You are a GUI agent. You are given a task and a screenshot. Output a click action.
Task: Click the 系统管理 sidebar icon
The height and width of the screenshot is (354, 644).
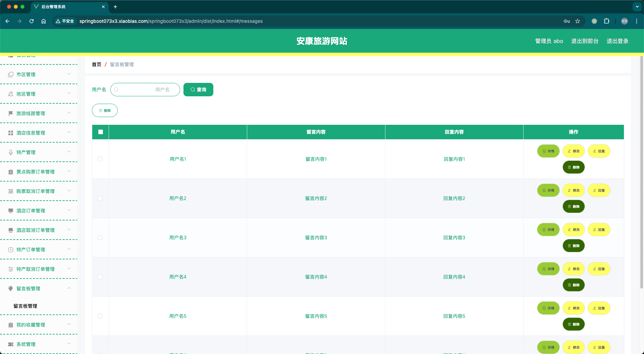click(x=11, y=344)
